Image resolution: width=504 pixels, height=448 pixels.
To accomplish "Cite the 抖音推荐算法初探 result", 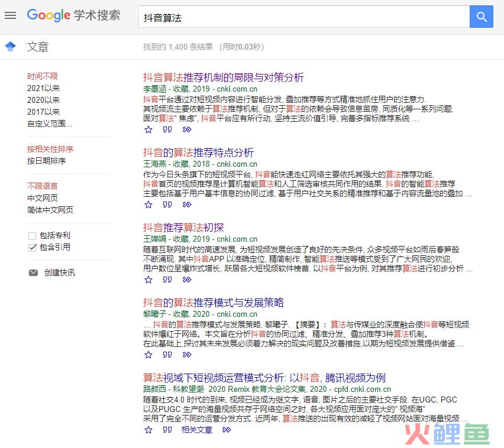I will (167, 280).
